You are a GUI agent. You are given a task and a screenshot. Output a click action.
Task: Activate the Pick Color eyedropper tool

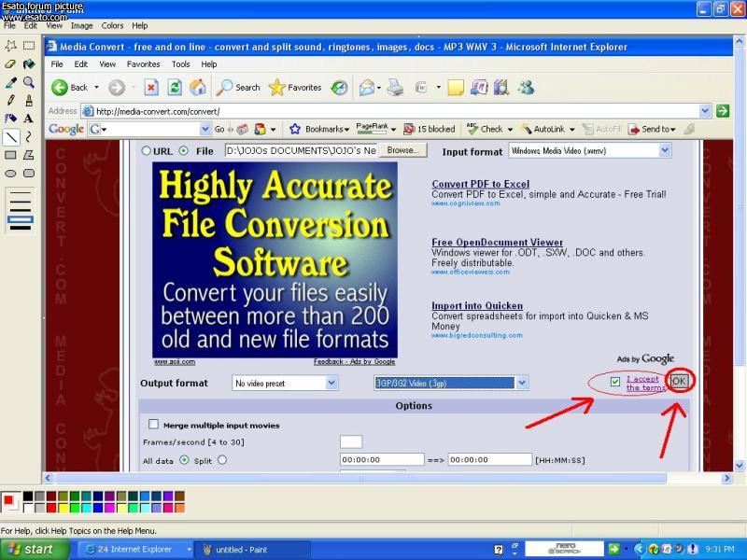(10, 82)
